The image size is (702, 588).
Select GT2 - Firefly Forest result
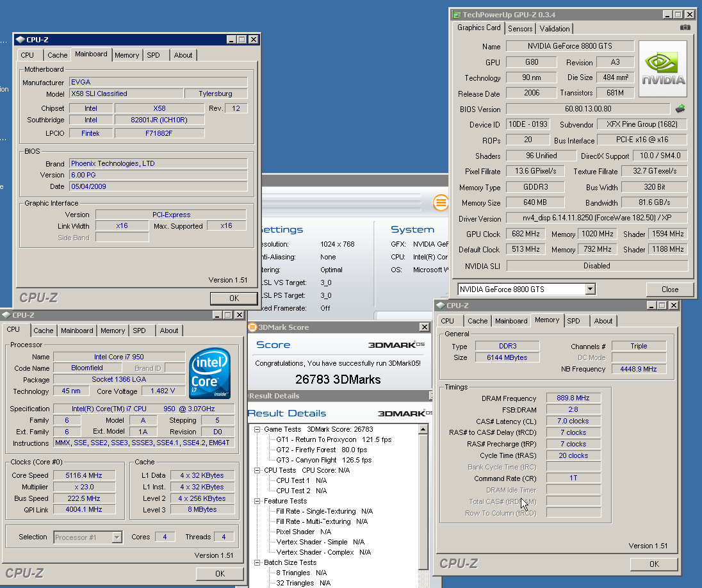click(322, 450)
